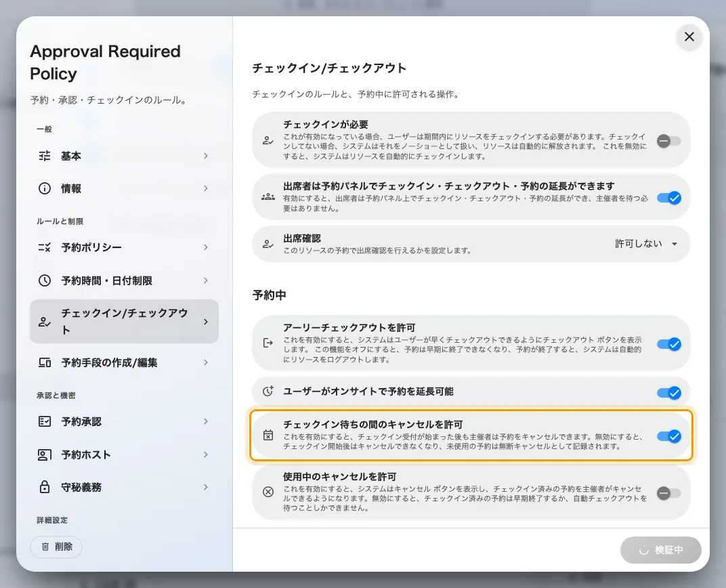Viewport: 726px width, 588px height.
Task: Toggle ユーザーがオンサイトで予約を延長可能 switch
Action: (668, 393)
